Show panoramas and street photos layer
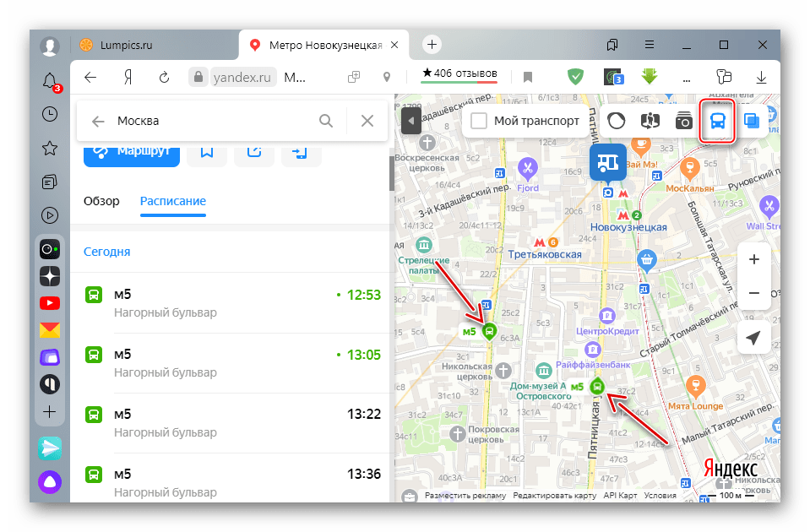This screenshot has width=810, height=532. click(683, 121)
